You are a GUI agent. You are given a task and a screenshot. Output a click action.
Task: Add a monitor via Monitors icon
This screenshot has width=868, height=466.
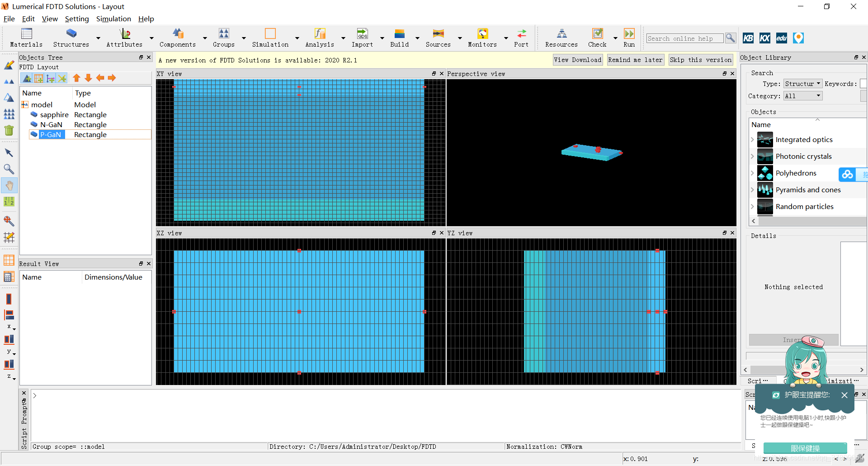[x=482, y=38]
